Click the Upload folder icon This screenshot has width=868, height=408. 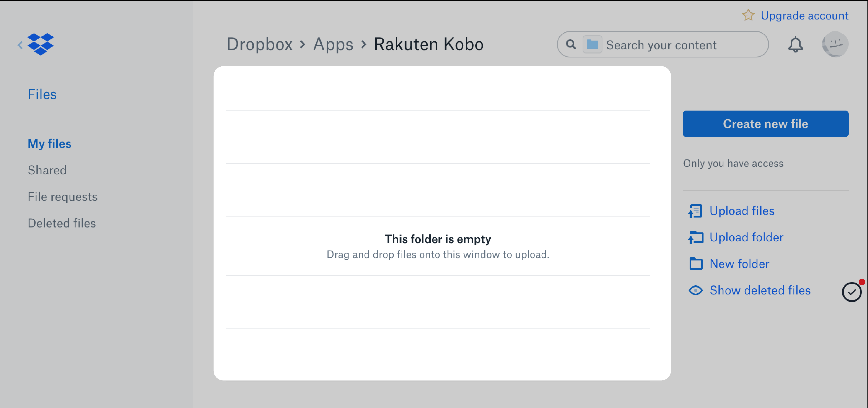[695, 237]
